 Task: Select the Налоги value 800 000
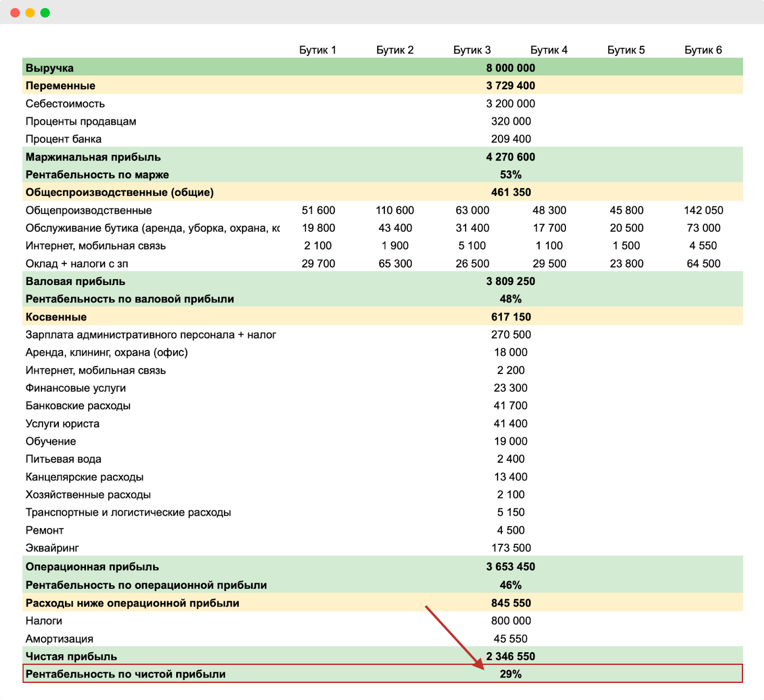[511, 621]
